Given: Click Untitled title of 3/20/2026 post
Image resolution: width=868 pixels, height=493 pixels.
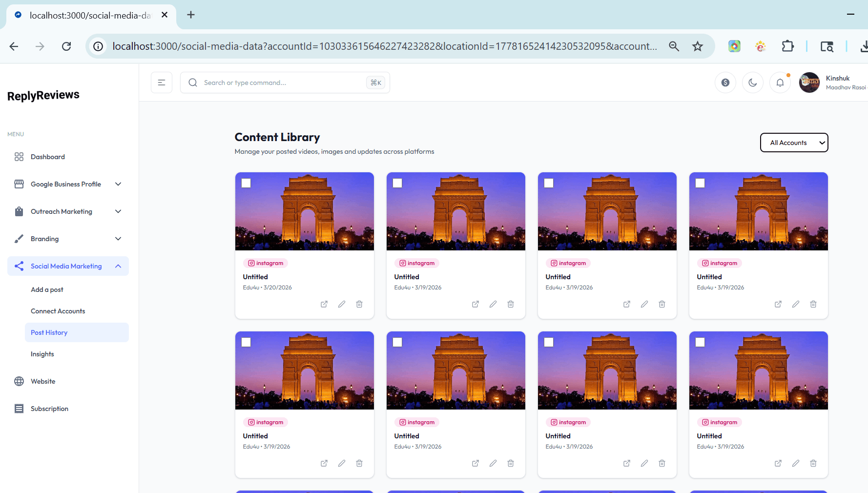Looking at the screenshot, I should pyautogui.click(x=255, y=277).
